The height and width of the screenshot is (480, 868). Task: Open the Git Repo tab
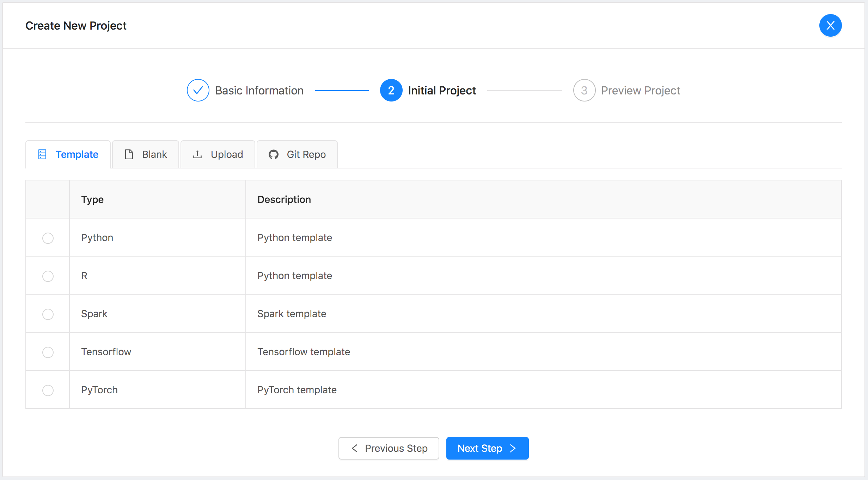point(297,154)
